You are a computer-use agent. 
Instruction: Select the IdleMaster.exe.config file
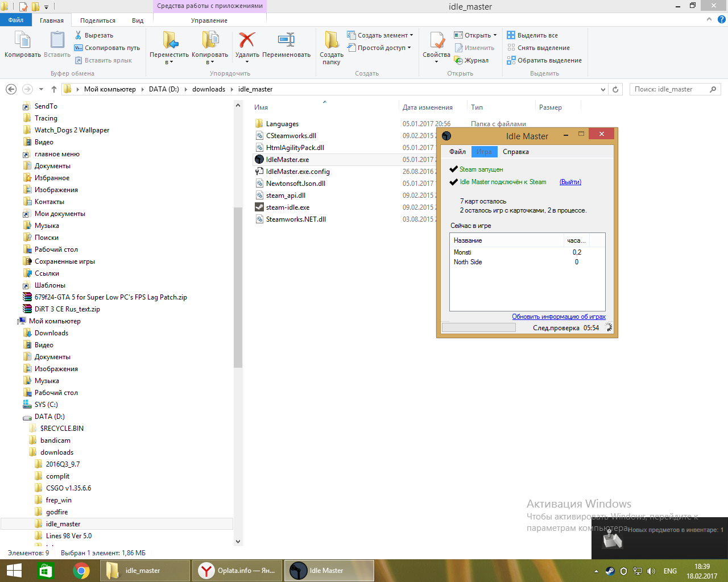point(298,172)
